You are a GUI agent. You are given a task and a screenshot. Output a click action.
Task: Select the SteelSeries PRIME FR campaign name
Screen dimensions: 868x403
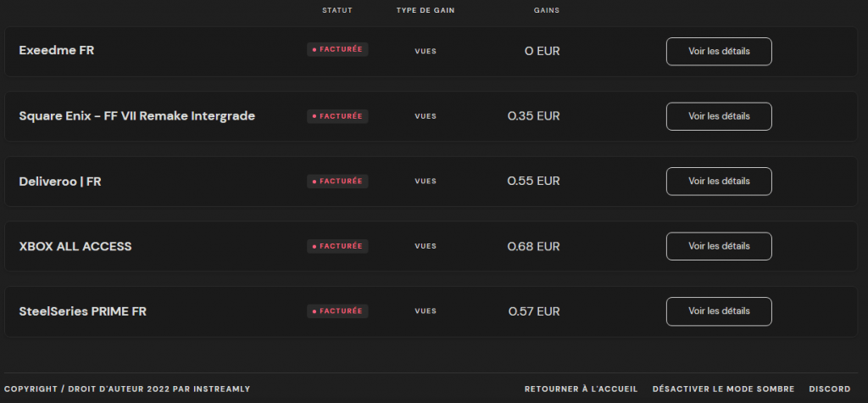point(82,311)
